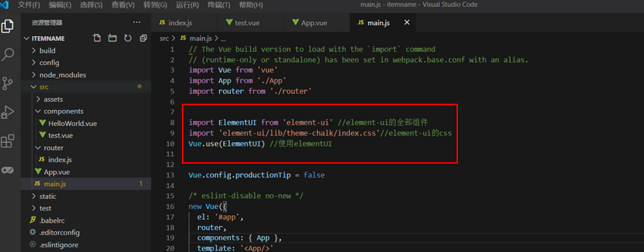Click the Vue.use(ElementUI) code line
Viewport: 644px width, 252px height.
[260, 144]
